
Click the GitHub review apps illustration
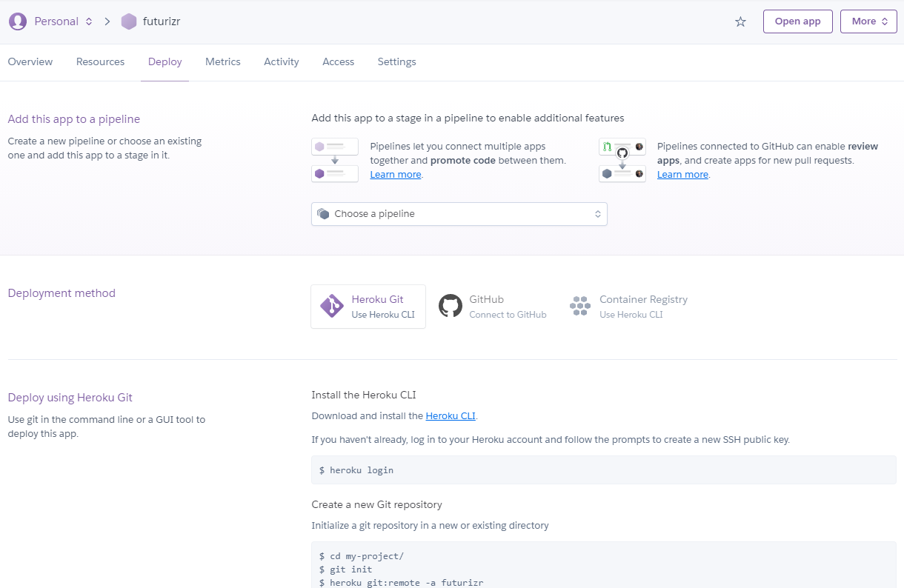coord(622,160)
